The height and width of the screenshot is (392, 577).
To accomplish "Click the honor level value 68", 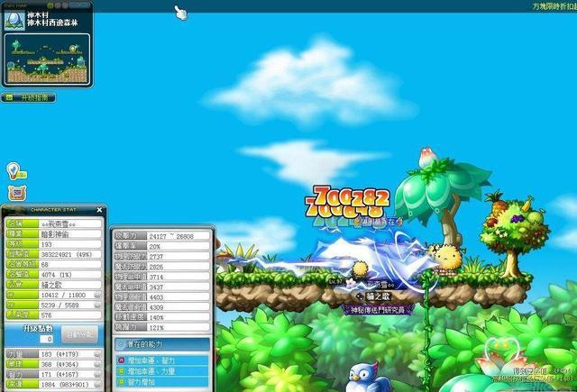I will (x=70, y=264).
